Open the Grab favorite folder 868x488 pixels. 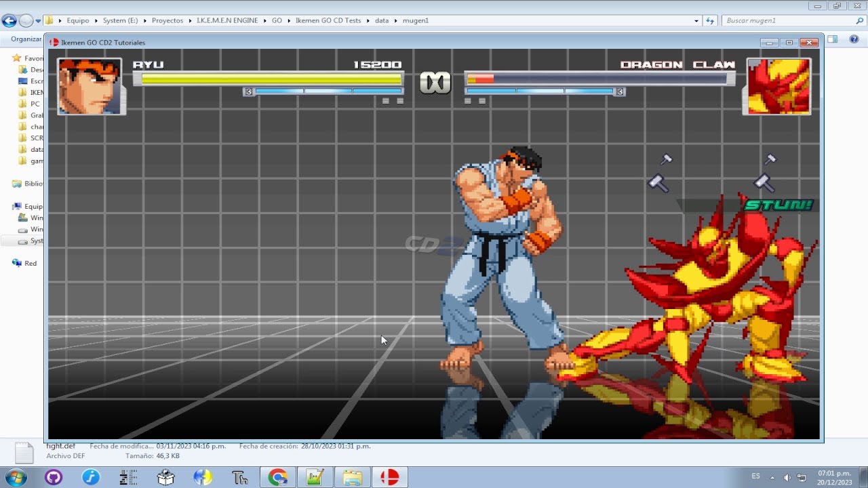(31, 115)
